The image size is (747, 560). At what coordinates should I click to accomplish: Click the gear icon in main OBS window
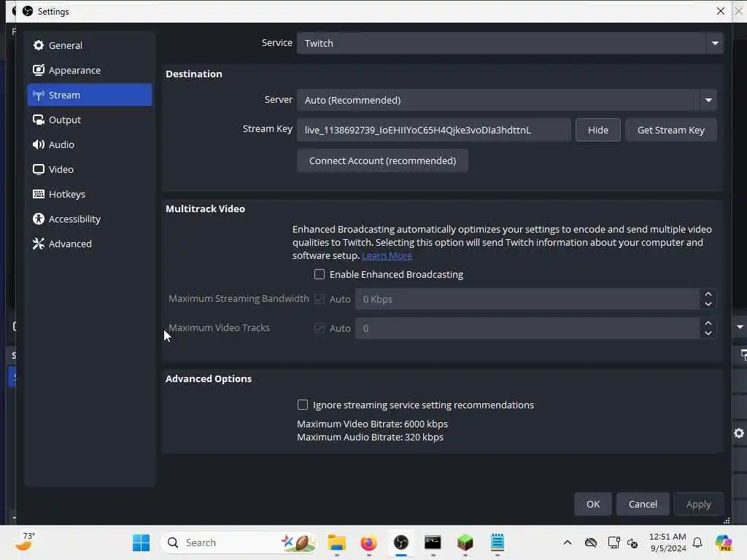coord(739,433)
